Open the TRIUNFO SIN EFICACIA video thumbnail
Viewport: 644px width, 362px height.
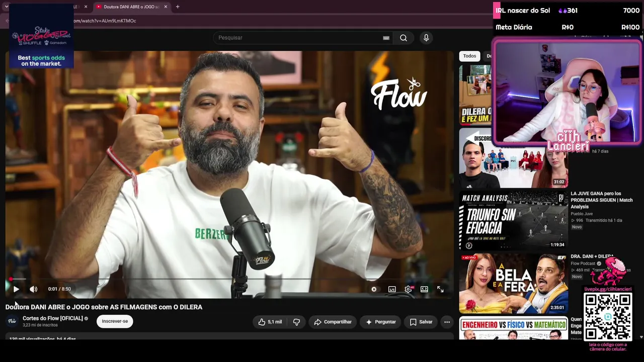pos(513,221)
